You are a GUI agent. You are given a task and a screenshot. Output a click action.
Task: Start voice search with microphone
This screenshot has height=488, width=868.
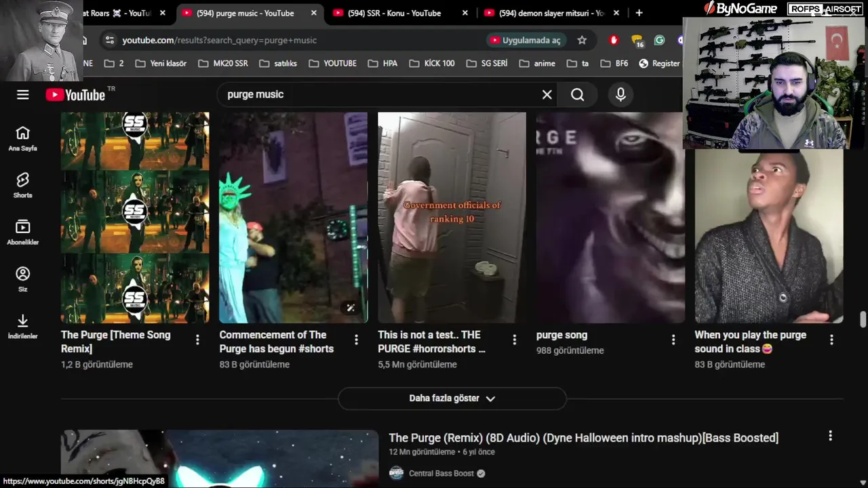[x=620, y=95]
